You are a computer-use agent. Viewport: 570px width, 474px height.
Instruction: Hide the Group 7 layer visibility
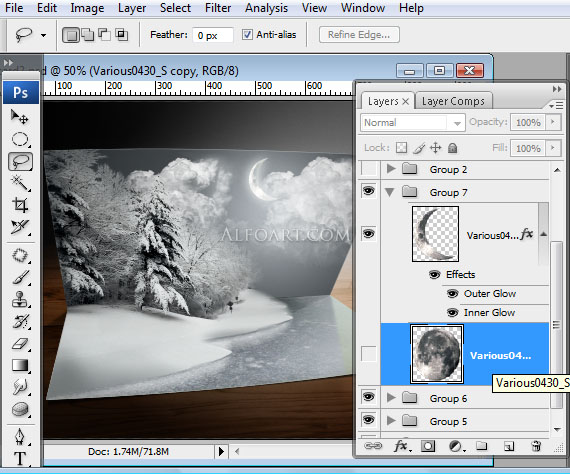(369, 191)
